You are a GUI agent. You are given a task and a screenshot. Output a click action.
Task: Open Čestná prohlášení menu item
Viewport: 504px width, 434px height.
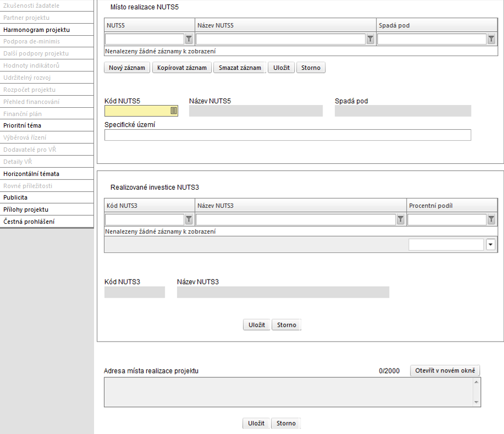[x=47, y=222]
